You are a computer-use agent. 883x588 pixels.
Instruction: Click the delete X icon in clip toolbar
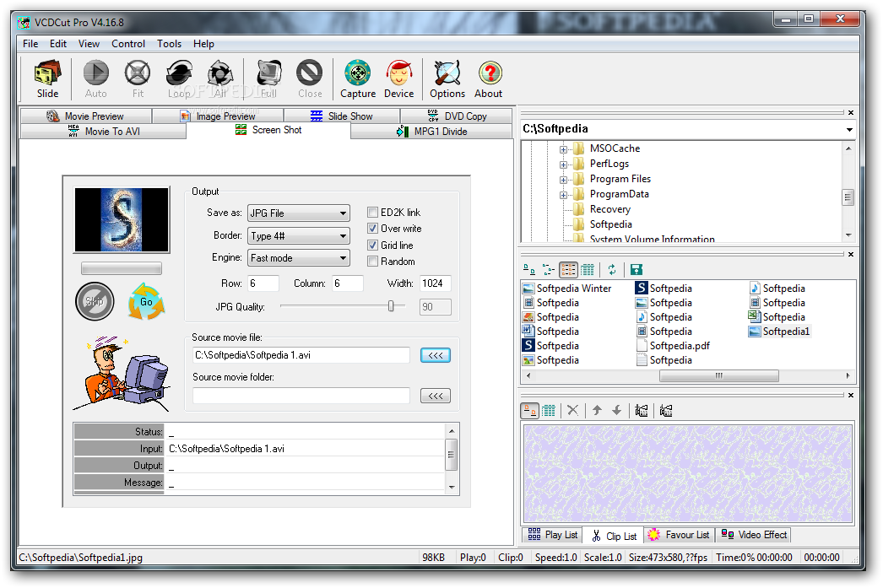pyautogui.click(x=572, y=411)
